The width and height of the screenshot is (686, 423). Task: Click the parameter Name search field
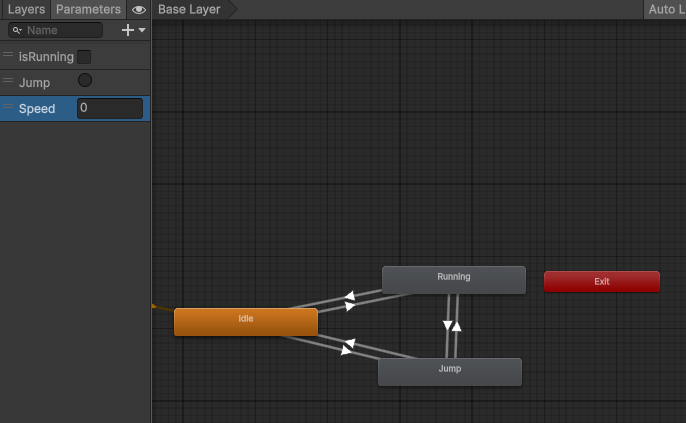(56, 30)
